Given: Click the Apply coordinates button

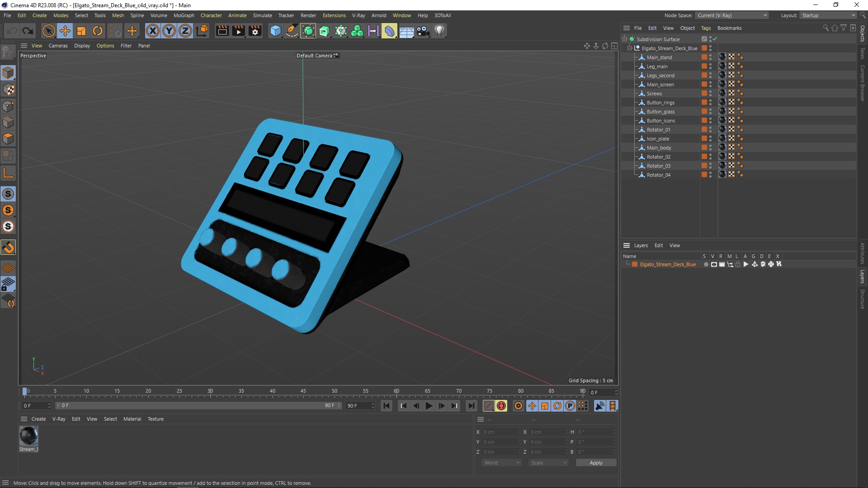Looking at the screenshot, I should tap(596, 463).
